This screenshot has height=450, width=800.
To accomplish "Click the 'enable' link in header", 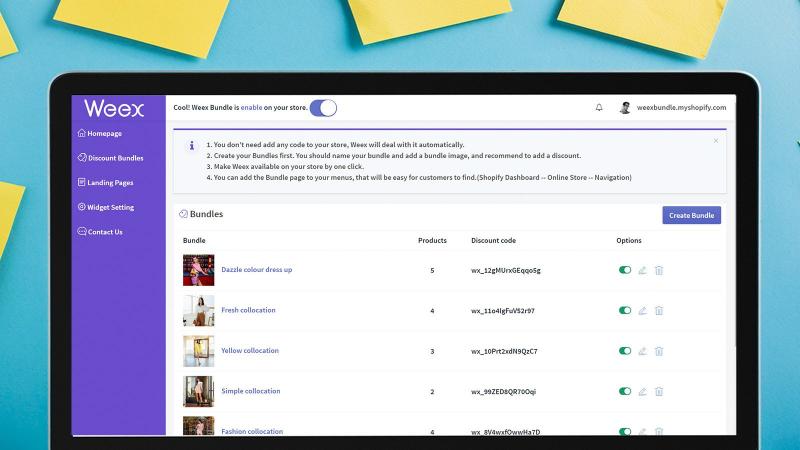I will pyautogui.click(x=252, y=108).
